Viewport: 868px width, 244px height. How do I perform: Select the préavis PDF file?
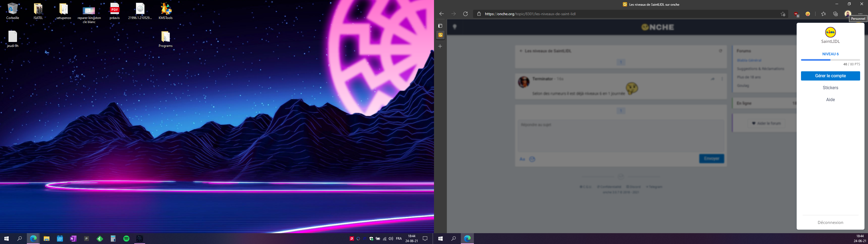point(114,11)
